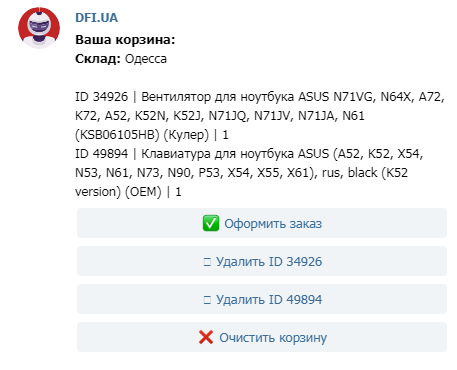Remove item with Удалить ID 49894 button
457x370 pixels.
(x=262, y=299)
